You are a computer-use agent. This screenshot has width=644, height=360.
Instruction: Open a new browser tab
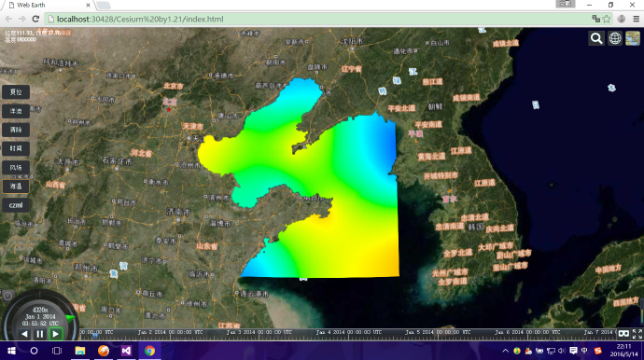pyautogui.click(x=103, y=5)
